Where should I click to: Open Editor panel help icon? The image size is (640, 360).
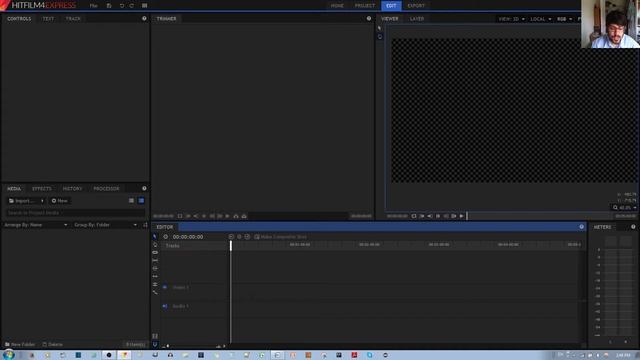[582, 227]
